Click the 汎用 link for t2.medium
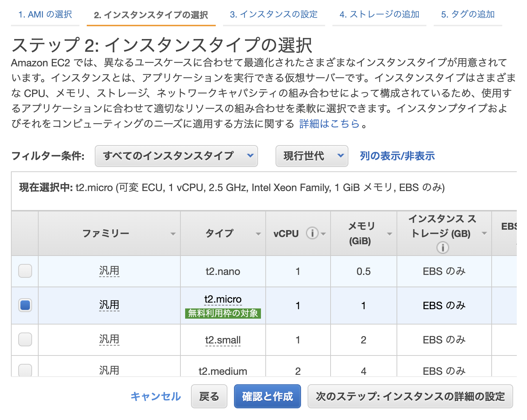527x420 pixels. (x=109, y=371)
